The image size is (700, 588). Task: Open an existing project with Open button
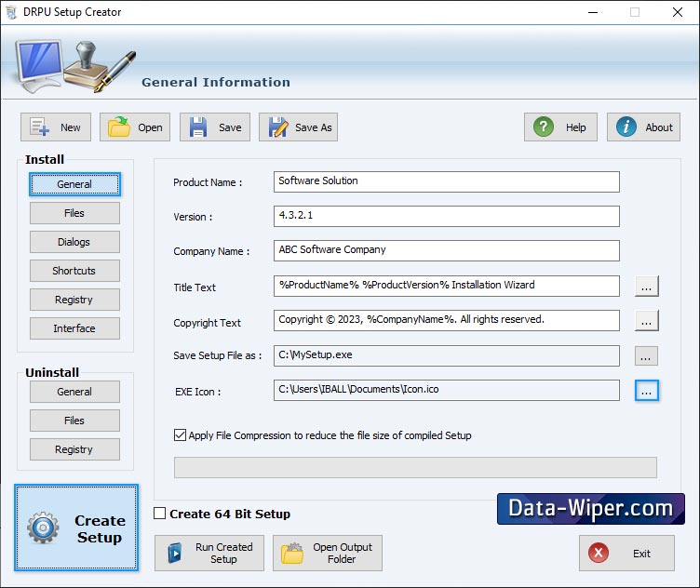pos(135,127)
